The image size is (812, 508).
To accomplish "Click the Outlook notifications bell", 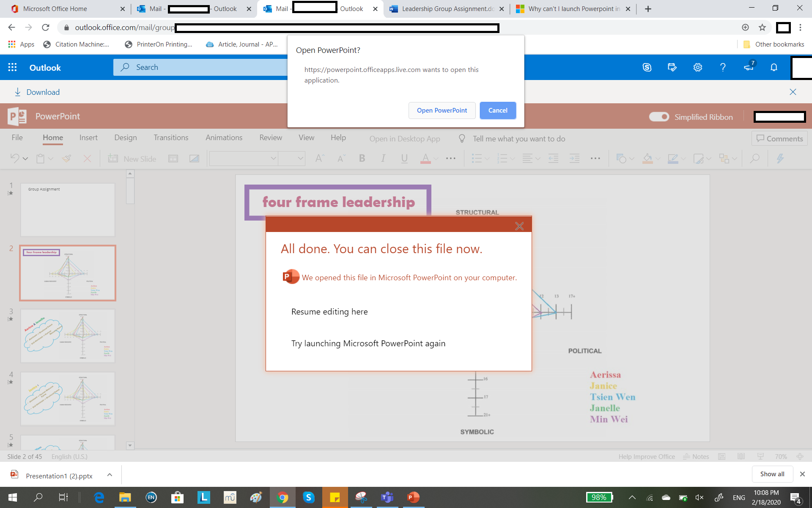I will pos(774,67).
